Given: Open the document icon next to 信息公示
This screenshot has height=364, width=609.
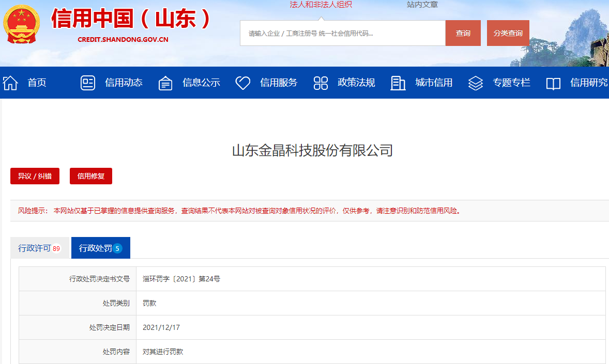Looking at the screenshot, I should [165, 82].
